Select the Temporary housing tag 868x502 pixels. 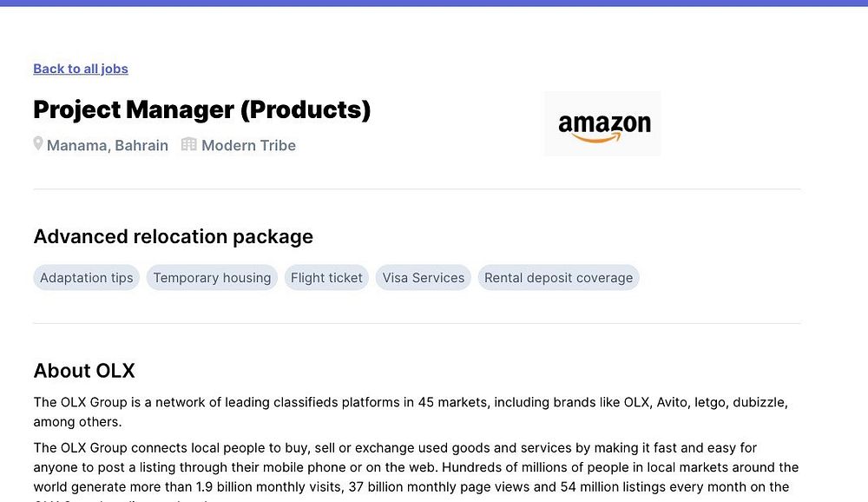pos(212,278)
